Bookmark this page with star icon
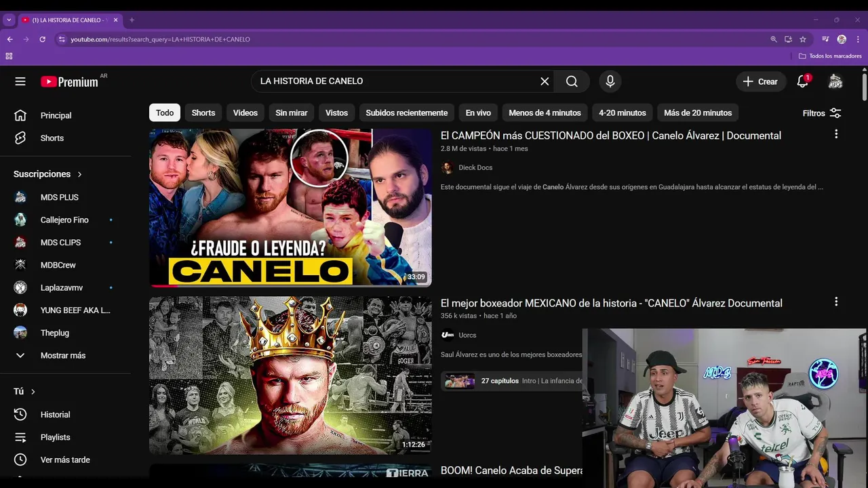Image resolution: width=868 pixels, height=488 pixels. point(803,39)
